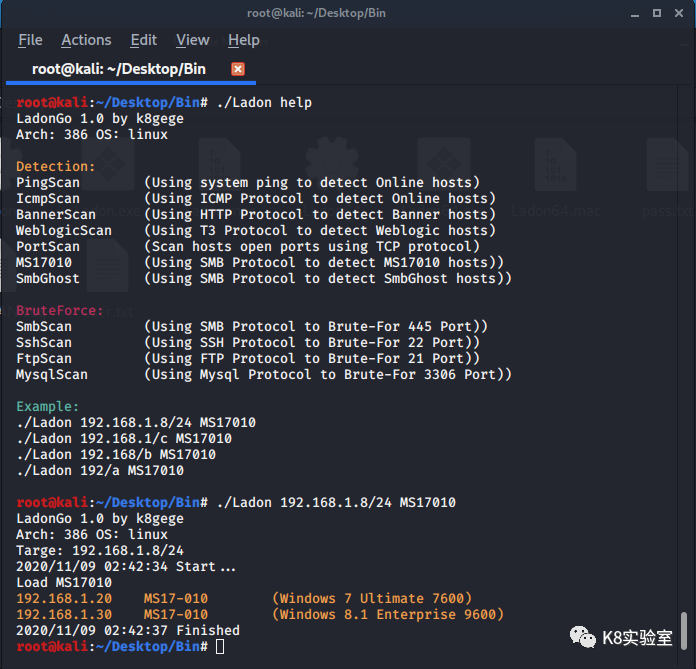
Task: Click the 02:42:37 Finished line
Action: 128,630
